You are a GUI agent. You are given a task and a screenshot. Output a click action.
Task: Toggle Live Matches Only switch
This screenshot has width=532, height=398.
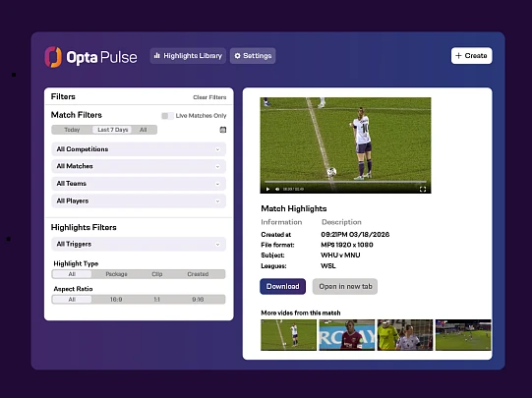(x=167, y=116)
